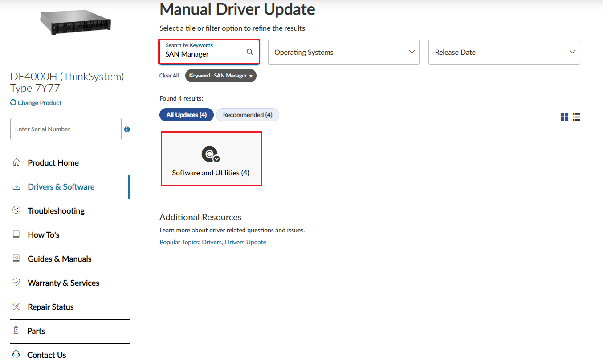
Task: Switch to grid view icon
Action: [564, 117]
